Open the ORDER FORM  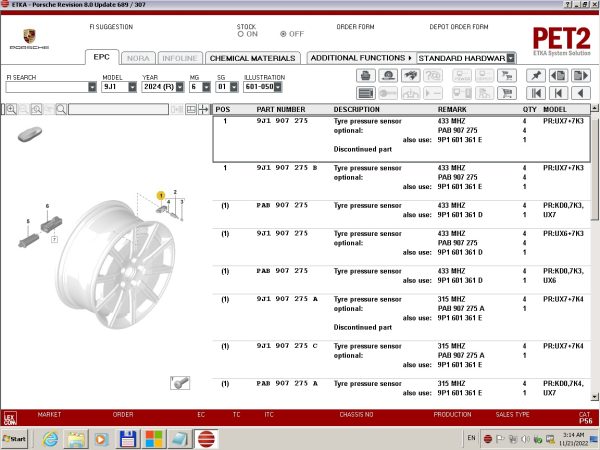(x=355, y=27)
